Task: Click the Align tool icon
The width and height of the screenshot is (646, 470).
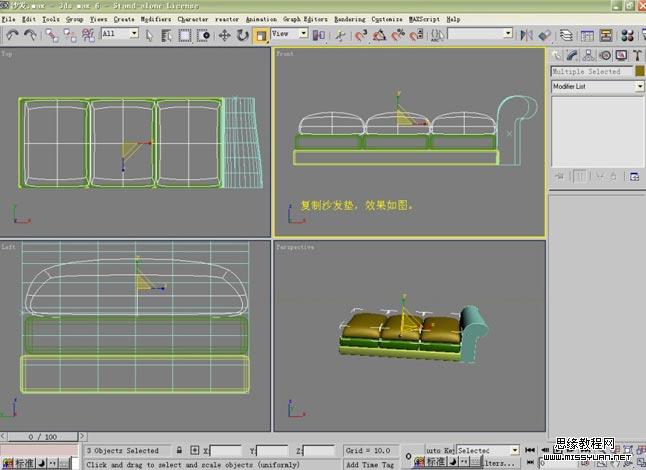Action: click(x=545, y=36)
